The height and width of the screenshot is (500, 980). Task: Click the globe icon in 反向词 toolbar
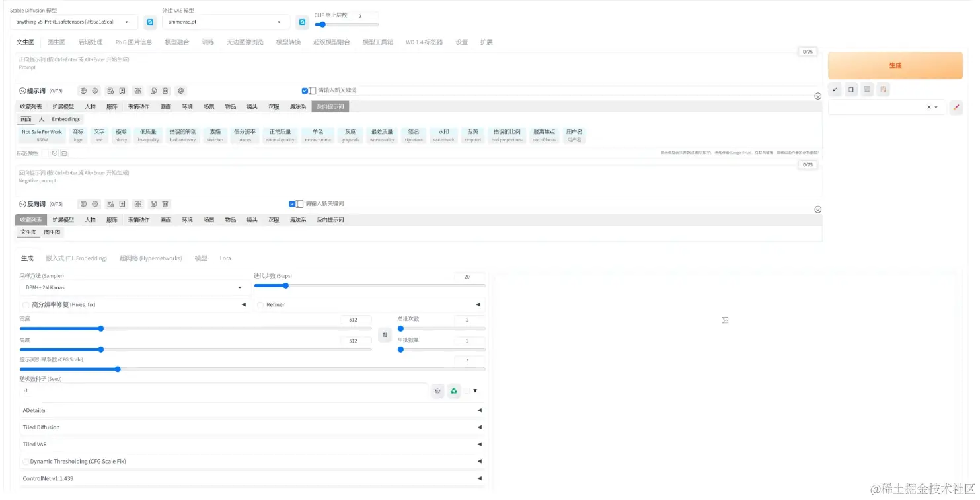pos(83,204)
